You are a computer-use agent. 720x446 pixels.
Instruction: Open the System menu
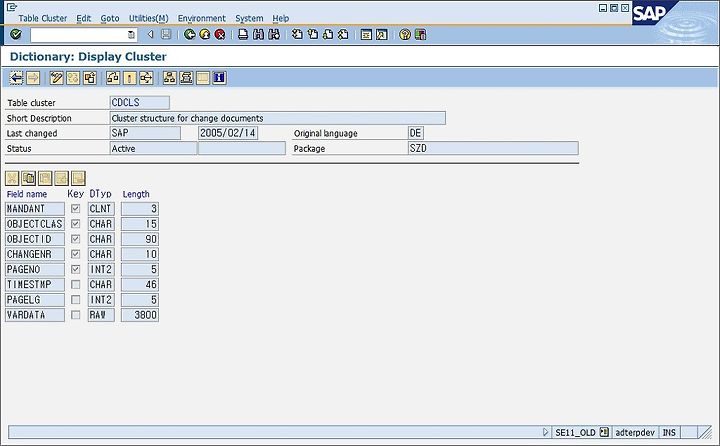click(249, 18)
